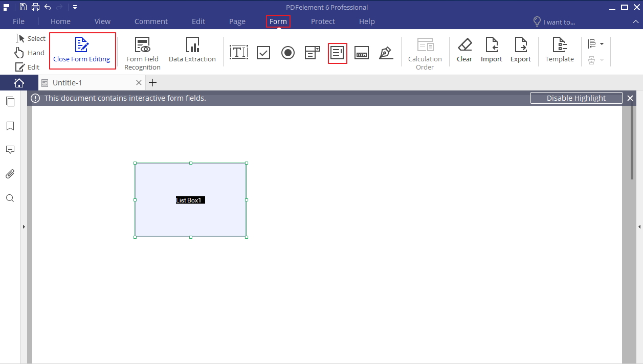Screen dimensions: 643x364
Task: Open the Data Extraction tool
Action: click(192, 51)
